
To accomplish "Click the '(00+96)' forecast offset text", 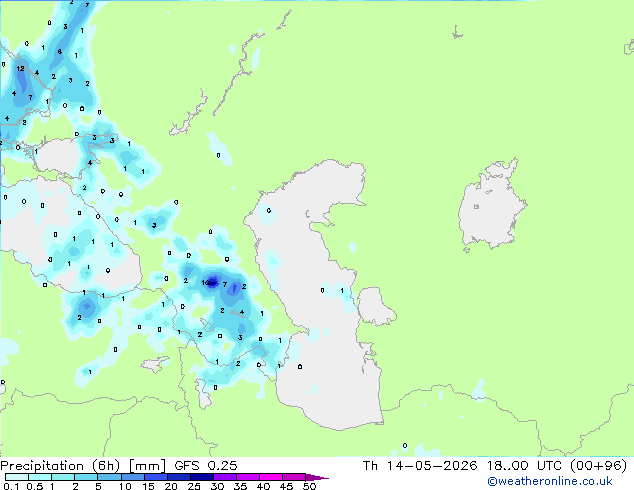I will (x=598, y=466).
